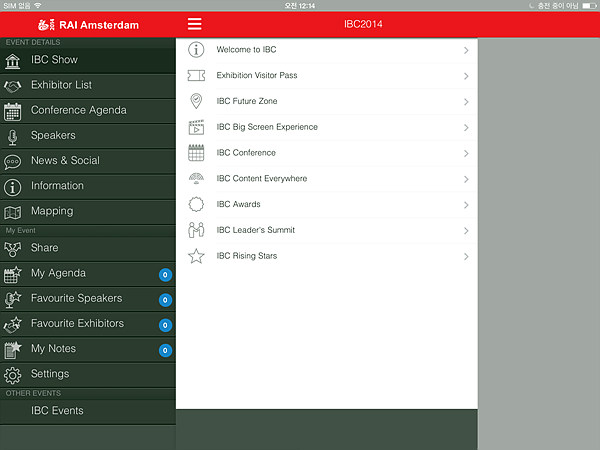The image size is (600, 450).
Task: Click the Speakers microphone icon
Action: pyautogui.click(x=13, y=137)
